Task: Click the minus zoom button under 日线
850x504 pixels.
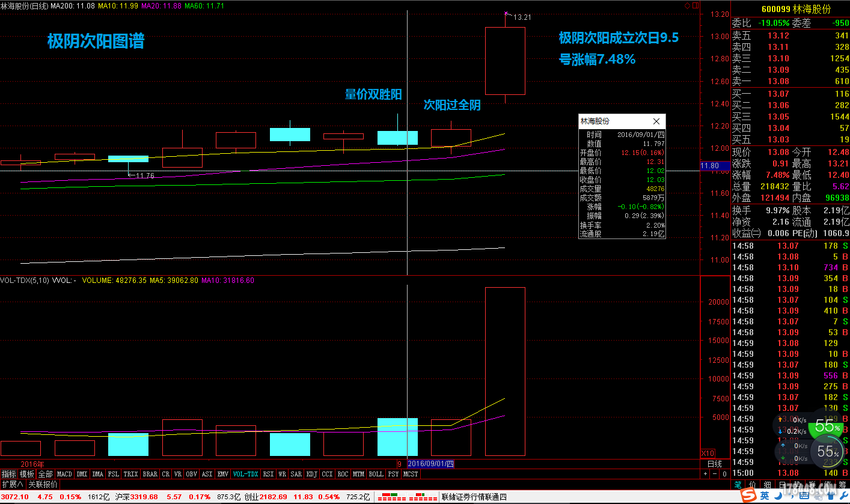Action: 715,473
